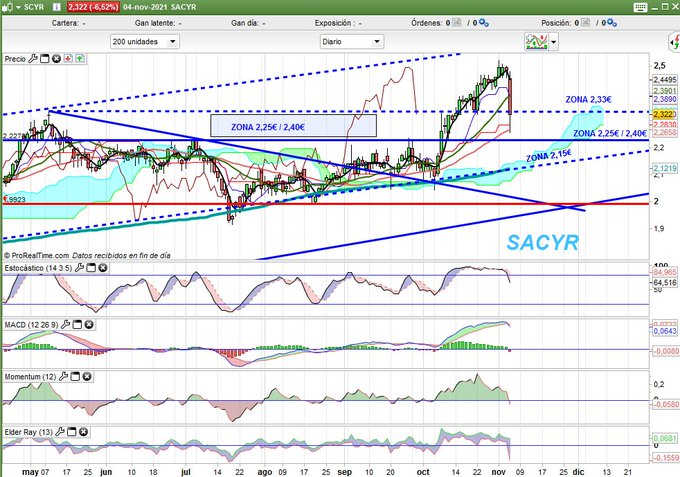Click the Estocástico (14 3 5) label
This screenshot has height=477, width=680.
pos(38,268)
